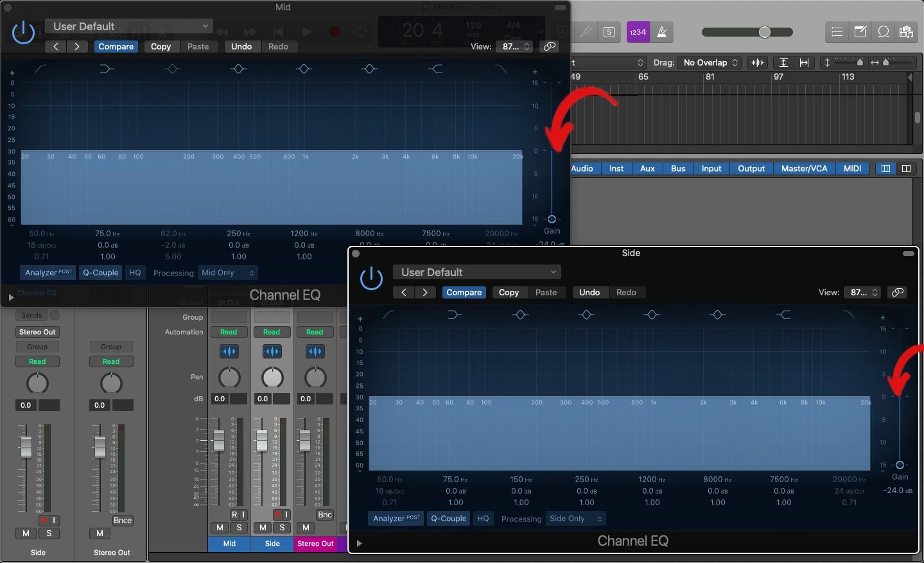Viewport: 924px width, 563px height.
Task: Open the User Default preset menu in Side EQ
Action: 476,272
